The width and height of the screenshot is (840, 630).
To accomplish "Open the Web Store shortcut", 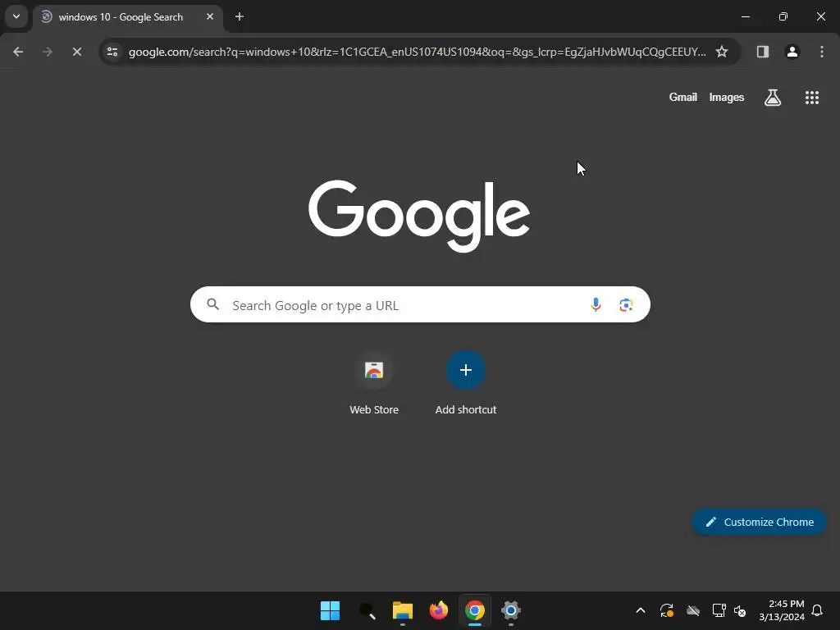I will [374, 384].
